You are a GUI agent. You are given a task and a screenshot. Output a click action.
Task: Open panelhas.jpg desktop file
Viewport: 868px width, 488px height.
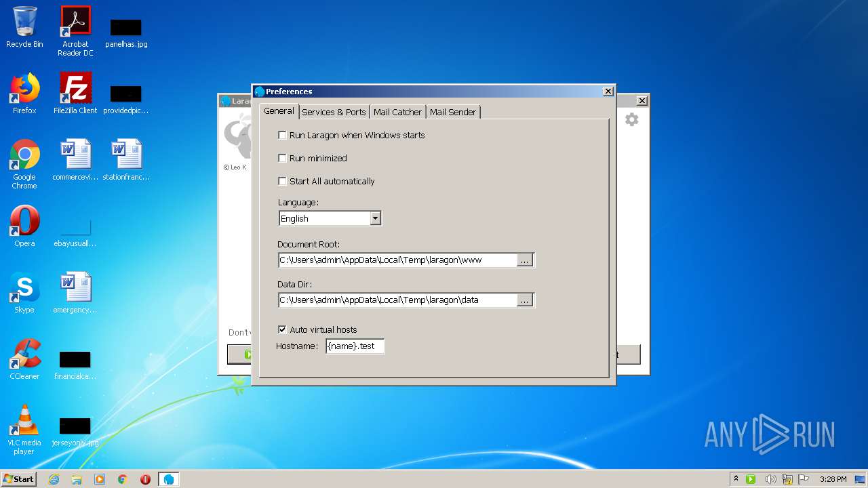click(x=126, y=33)
